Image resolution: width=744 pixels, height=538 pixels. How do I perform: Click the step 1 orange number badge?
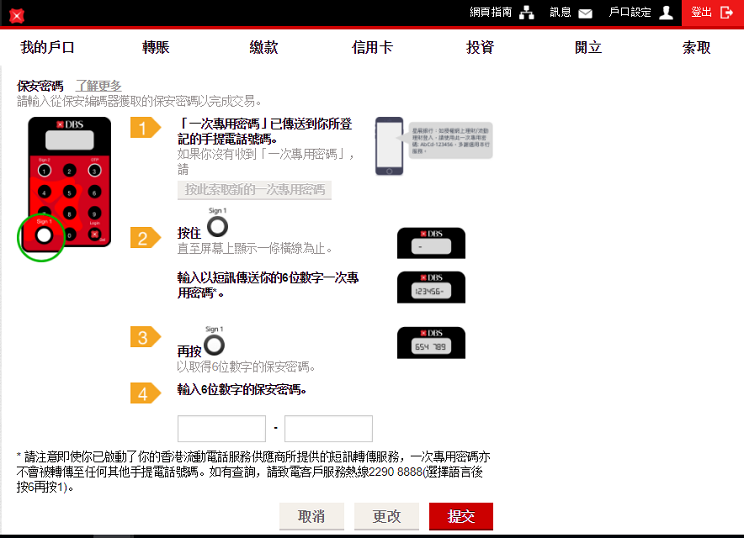pos(145,128)
